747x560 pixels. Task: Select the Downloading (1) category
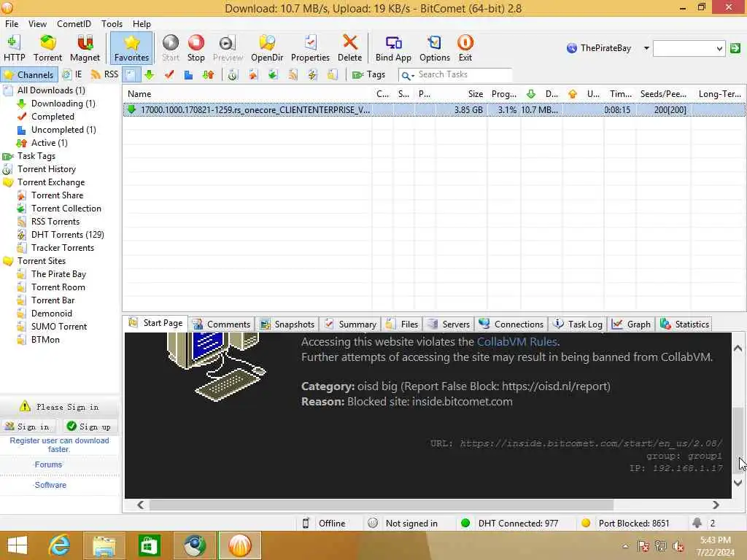(x=63, y=104)
